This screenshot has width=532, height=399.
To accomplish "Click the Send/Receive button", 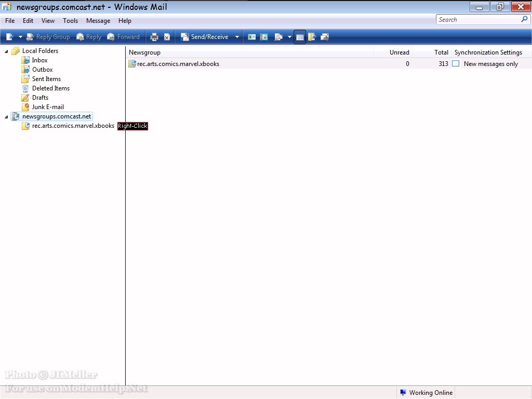I will click(205, 37).
